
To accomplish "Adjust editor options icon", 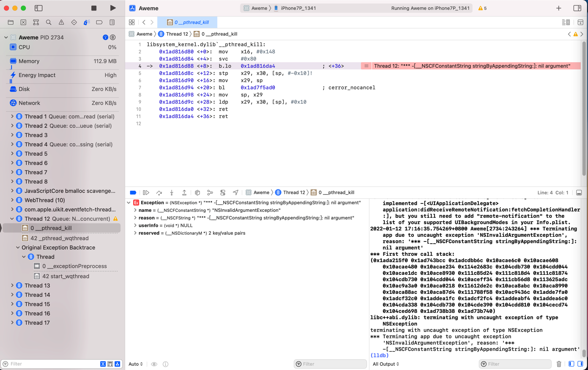I will coord(566,22).
